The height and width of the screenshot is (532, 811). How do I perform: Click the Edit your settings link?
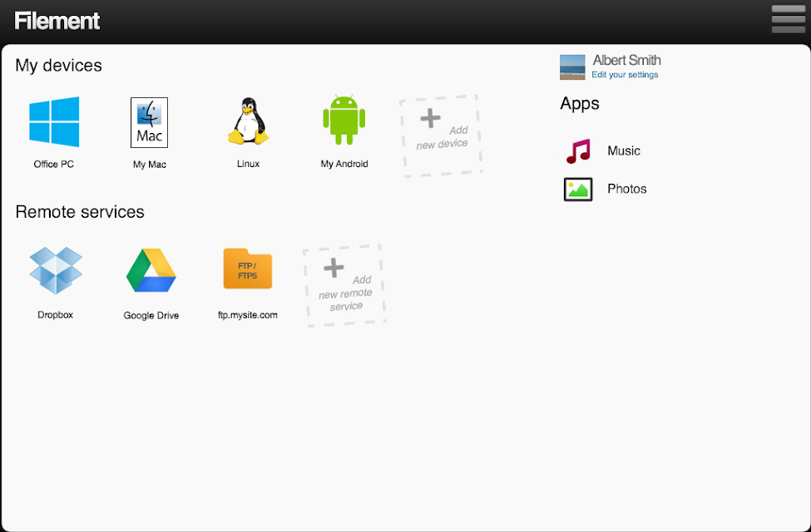point(625,75)
